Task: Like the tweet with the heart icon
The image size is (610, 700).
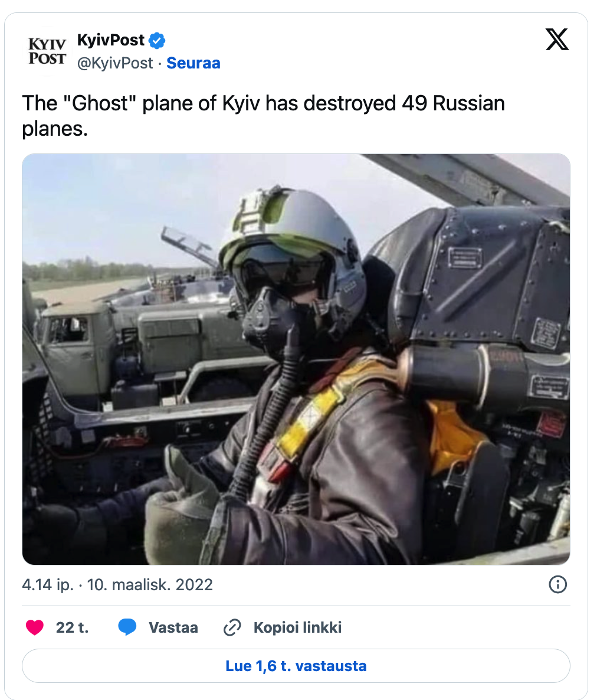Action: click(35, 627)
